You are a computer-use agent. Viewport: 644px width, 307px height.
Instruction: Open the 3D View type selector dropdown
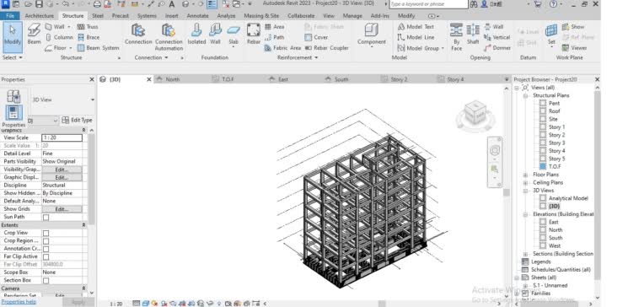(63, 100)
